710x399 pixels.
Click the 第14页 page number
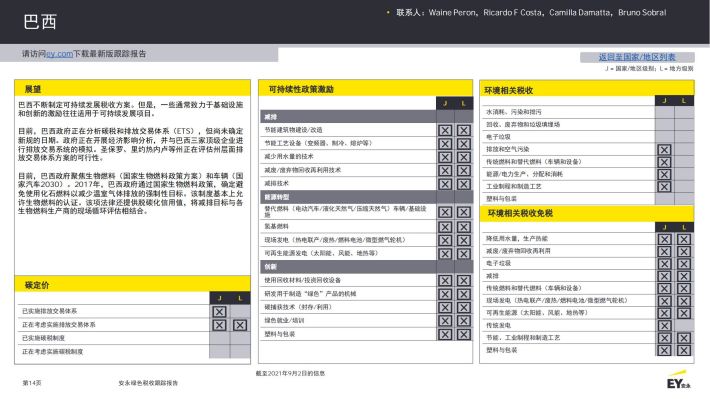[32, 383]
